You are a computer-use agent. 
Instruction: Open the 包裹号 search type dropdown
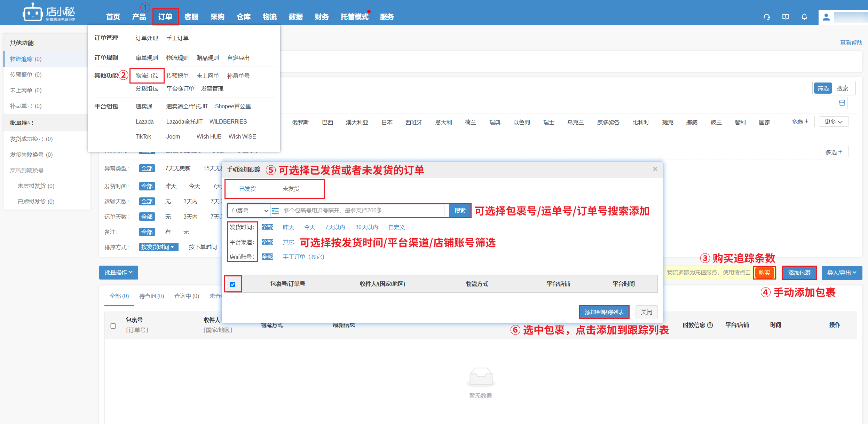click(x=249, y=211)
